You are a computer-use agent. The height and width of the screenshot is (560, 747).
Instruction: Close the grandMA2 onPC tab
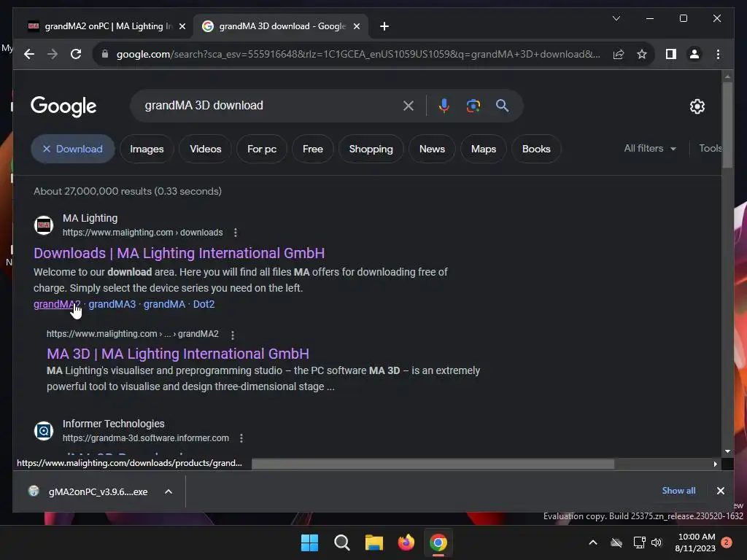coord(182,26)
